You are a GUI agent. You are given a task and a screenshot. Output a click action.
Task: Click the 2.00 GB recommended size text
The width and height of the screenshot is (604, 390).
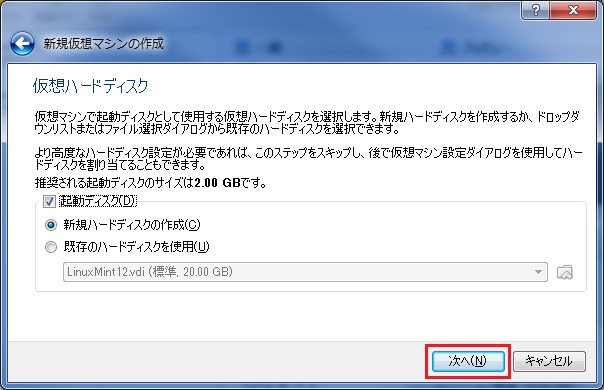click(x=218, y=183)
